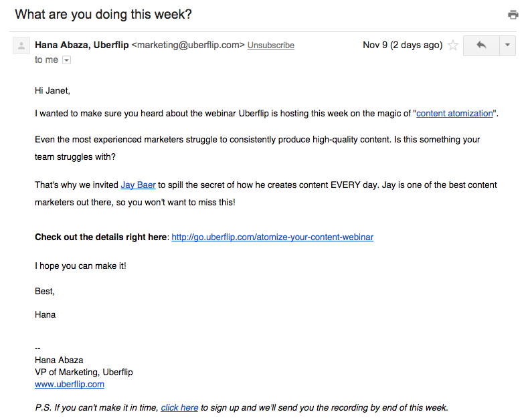Click the subject "What are you doing this week?"
This screenshot has height=418, width=532.
point(103,14)
